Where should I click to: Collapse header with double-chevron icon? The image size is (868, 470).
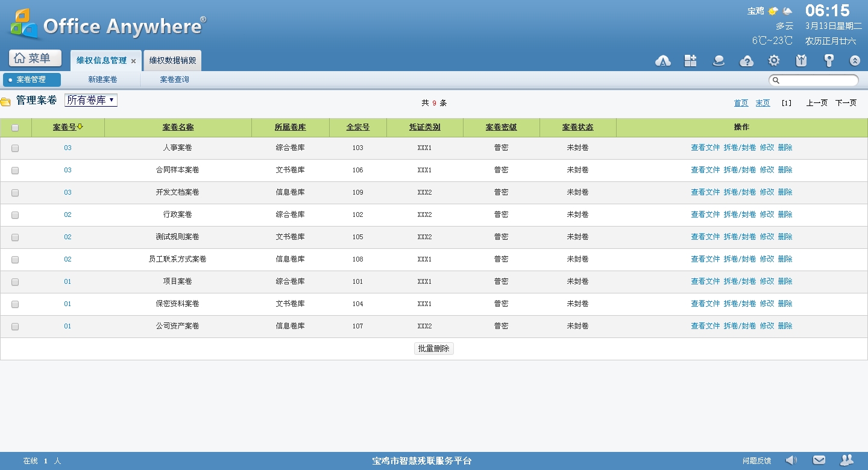(x=855, y=61)
